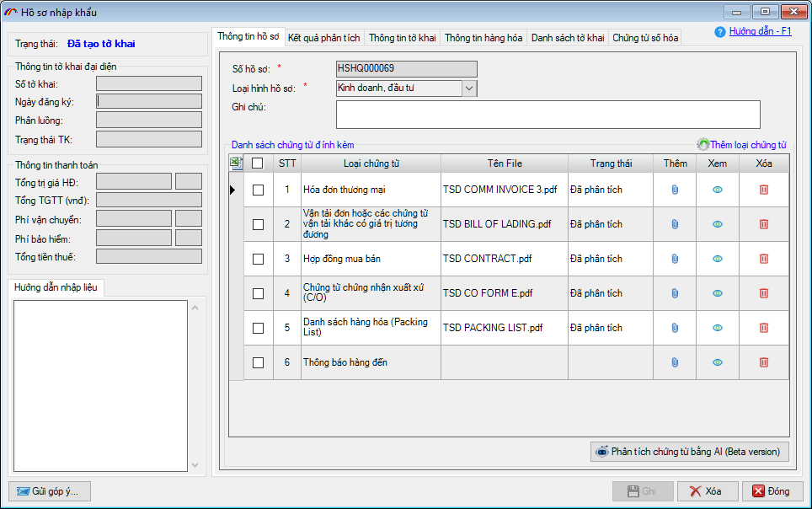The width and height of the screenshot is (812, 509).
Task: Toggle the select-all checkbox in table header
Action: pyautogui.click(x=259, y=163)
